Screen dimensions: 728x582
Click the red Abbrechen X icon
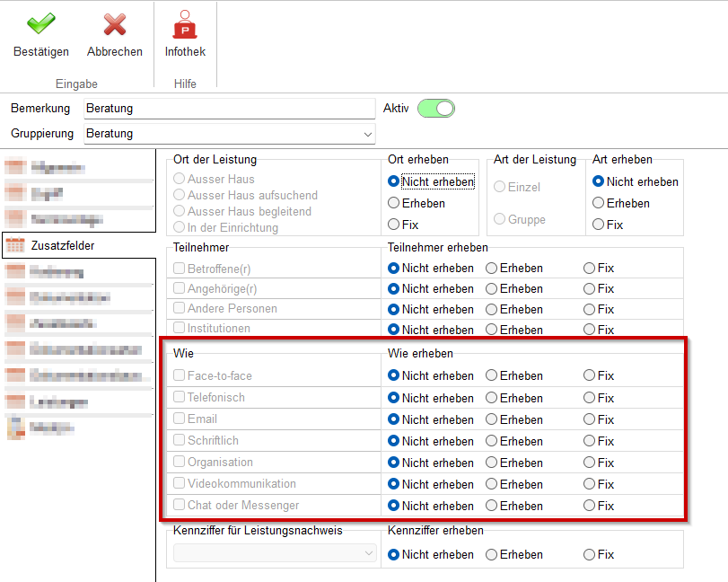click(115, 24)
